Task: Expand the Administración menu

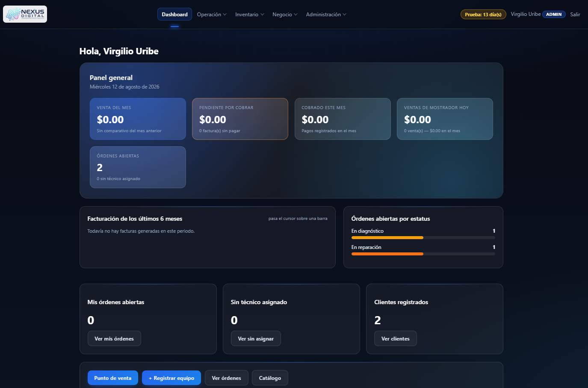Action: 326,15
